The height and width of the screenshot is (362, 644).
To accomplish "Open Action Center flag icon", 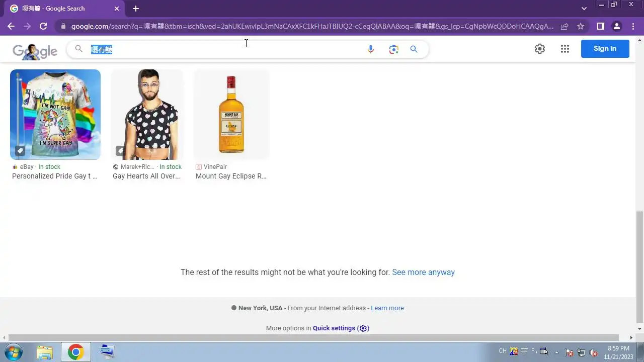I will point(569,352).
